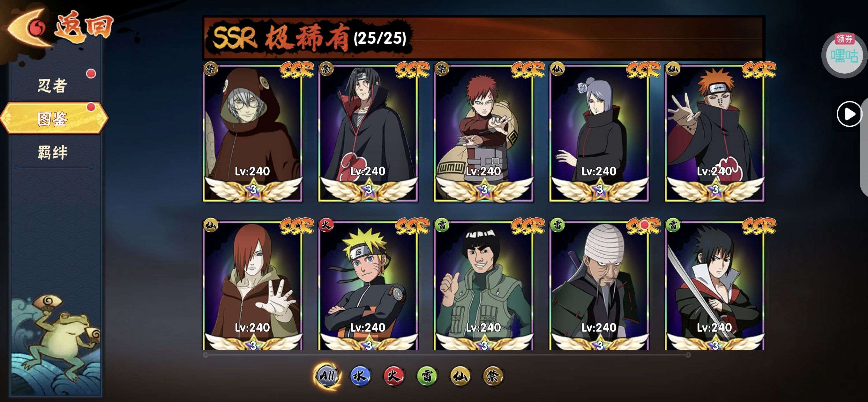Open the hooded Kabuto SSR card
868x402 pixels.
point(253,133)
